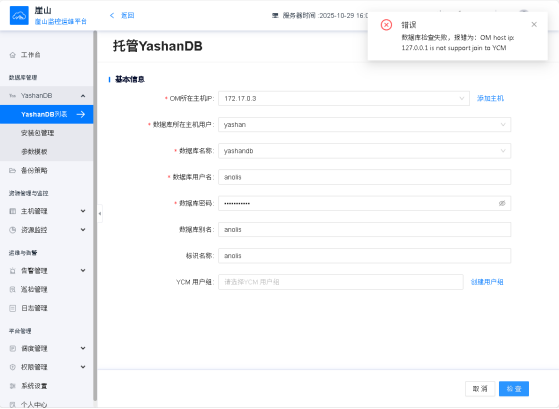Image resolution: width=559 pixels, height=409 pixels.
Task: Click the 基本信息 section heading
Action: (130, 80)
